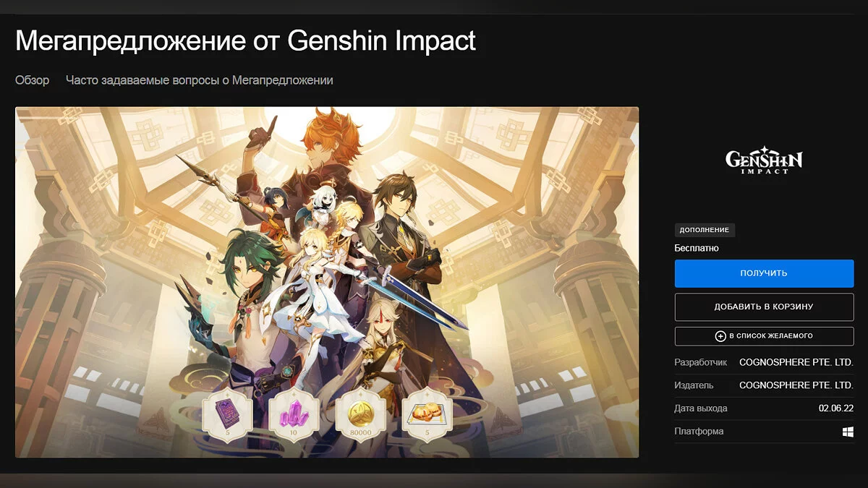Click the Бесплатно price label
Viewport: 868px width, 488px height.
697,248
